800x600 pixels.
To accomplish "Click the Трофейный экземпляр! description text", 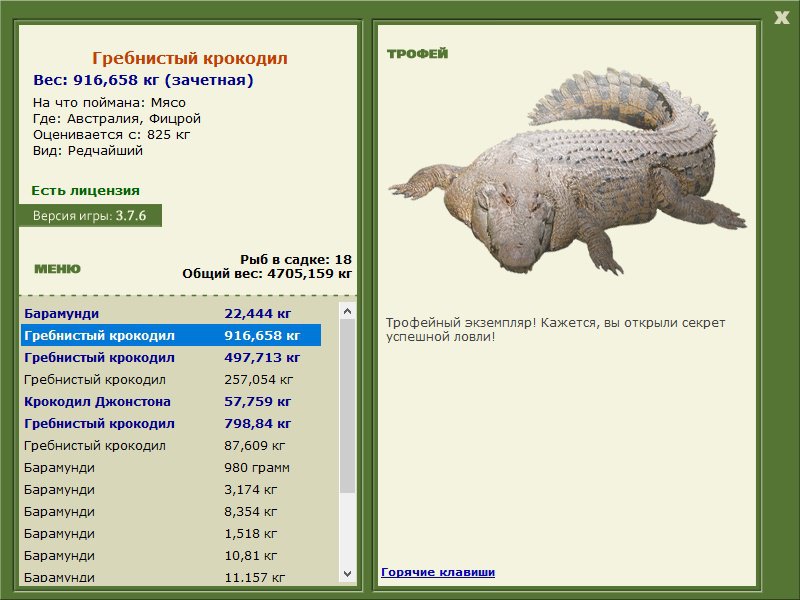I will pos(556,330).
